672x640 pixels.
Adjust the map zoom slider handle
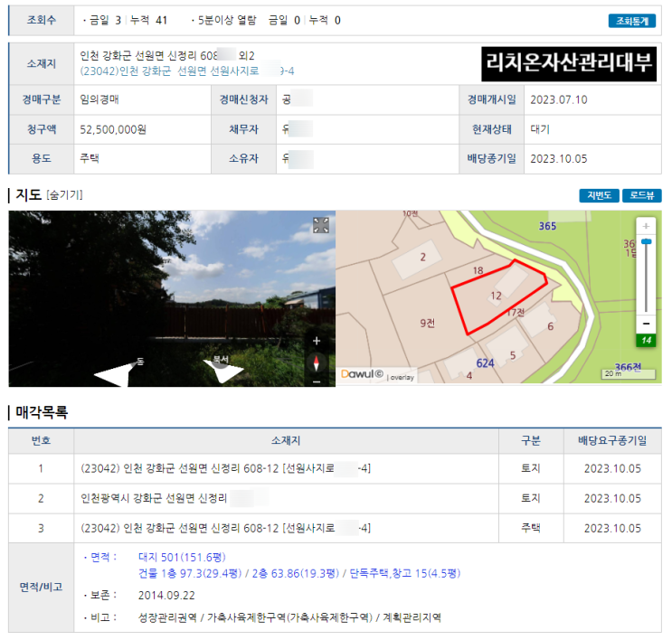646,242
